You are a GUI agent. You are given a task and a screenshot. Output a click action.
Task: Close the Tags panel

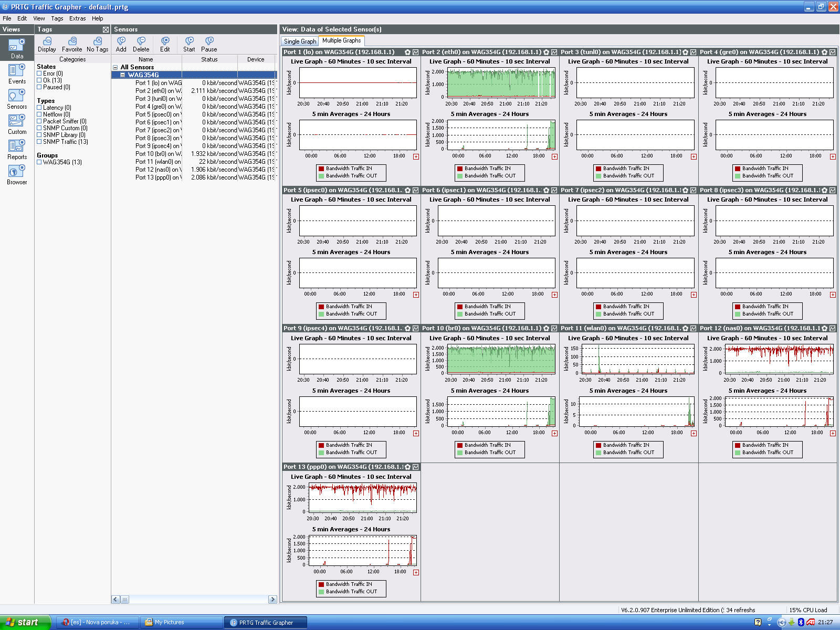tap(106, 29)
